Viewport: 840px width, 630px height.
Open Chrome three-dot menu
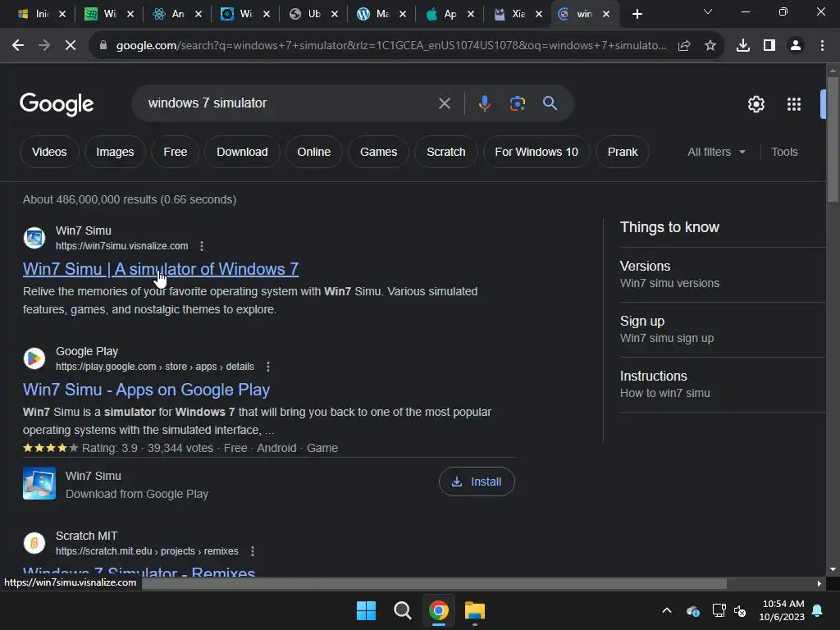(822, 46)
